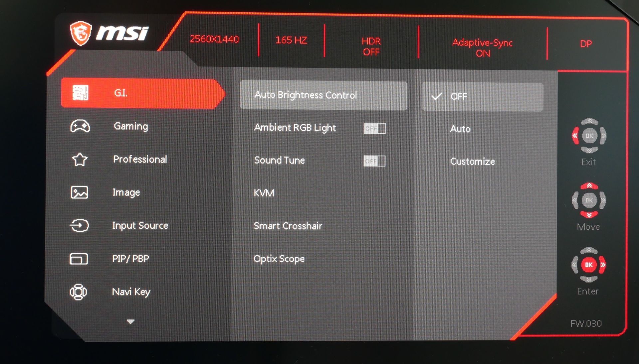This screenshot has width=639, height=364.
Task: Click the Exit label
Action: (588, 162)
